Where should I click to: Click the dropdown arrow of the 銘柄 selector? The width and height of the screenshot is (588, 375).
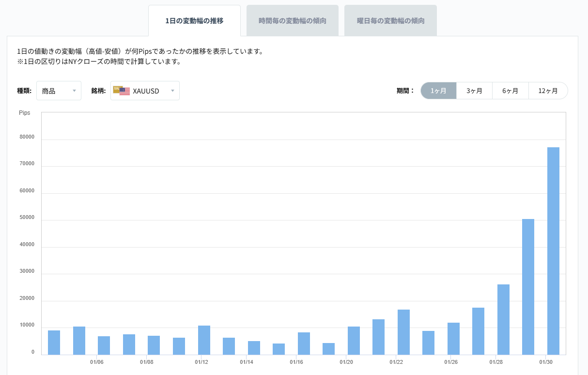(172, 91)
